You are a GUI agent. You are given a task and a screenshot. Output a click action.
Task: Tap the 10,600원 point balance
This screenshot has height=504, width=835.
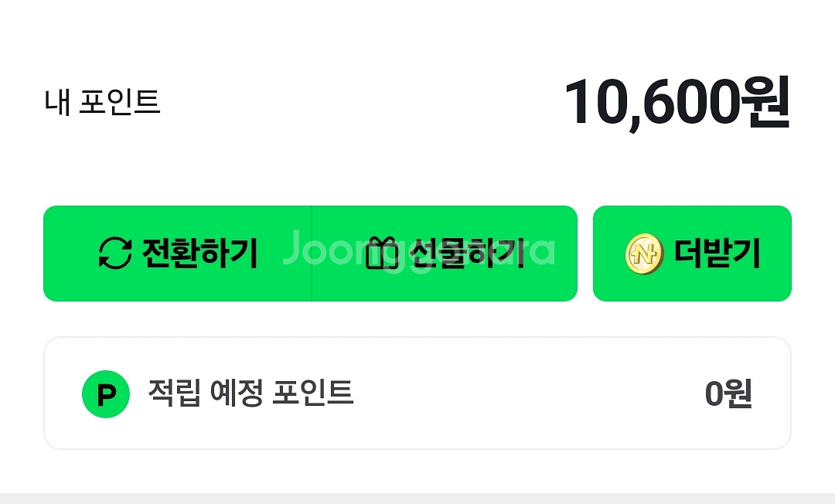tap(677, 102)
